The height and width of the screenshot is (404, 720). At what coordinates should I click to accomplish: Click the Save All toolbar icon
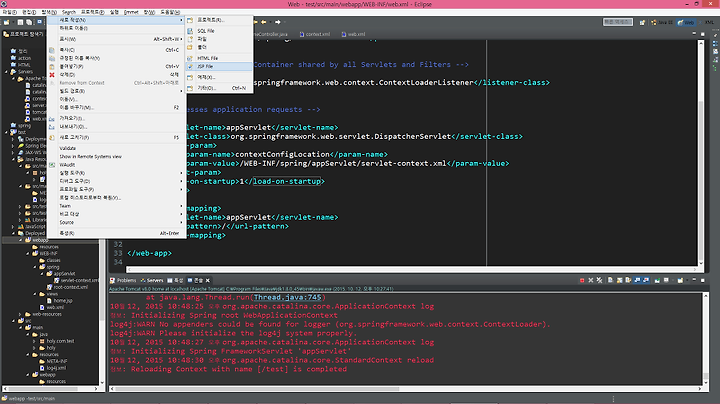(x=29, y=22)
